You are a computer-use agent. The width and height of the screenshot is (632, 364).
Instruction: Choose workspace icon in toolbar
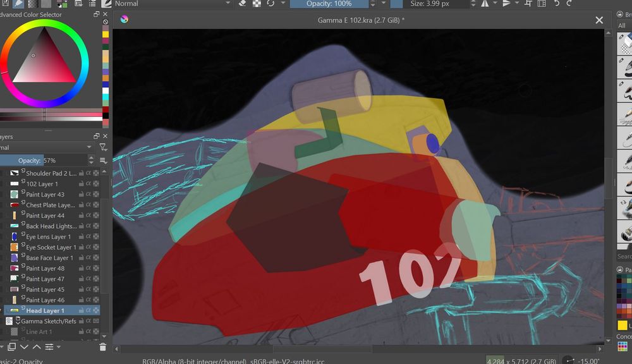coord(542,4)
